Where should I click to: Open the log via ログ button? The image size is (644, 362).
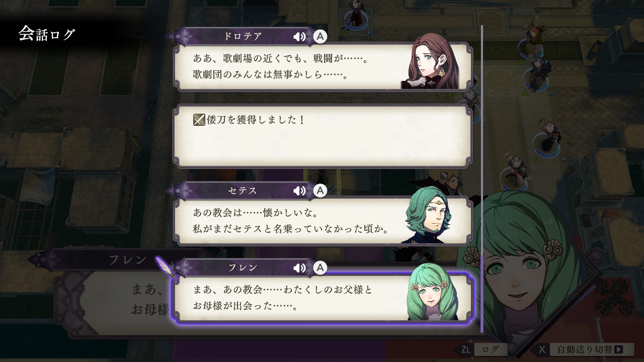pos(491,349)
